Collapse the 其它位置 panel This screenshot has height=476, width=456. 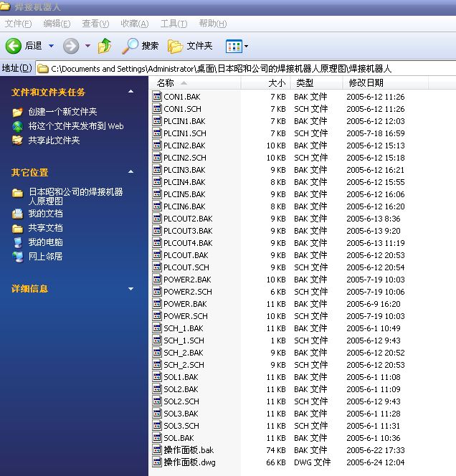[x=130, y=172]
